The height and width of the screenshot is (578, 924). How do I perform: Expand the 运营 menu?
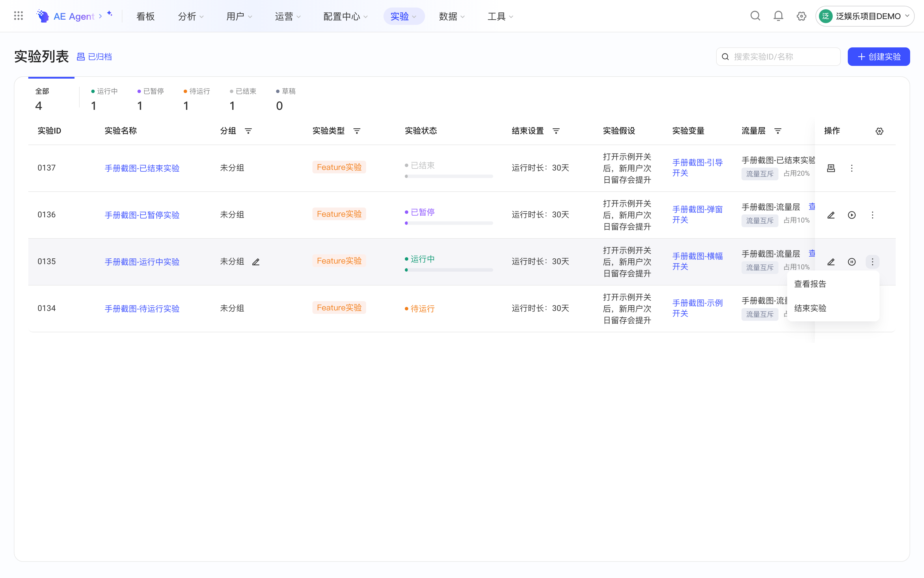(x=288, y=16)
